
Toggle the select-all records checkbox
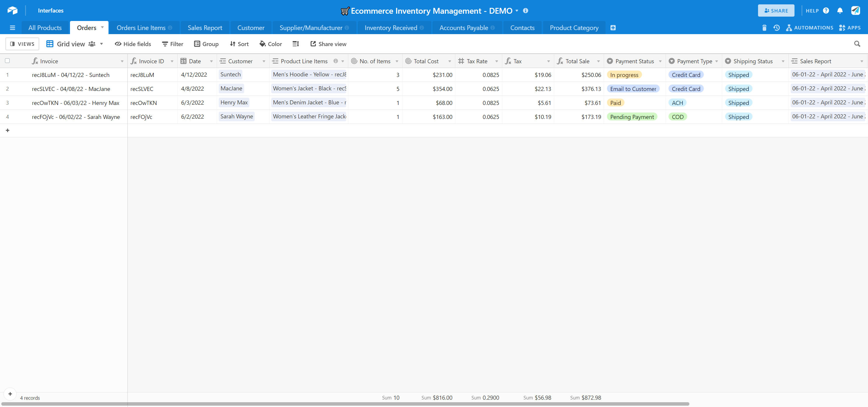pyautogui.click(x=7, y=61)
